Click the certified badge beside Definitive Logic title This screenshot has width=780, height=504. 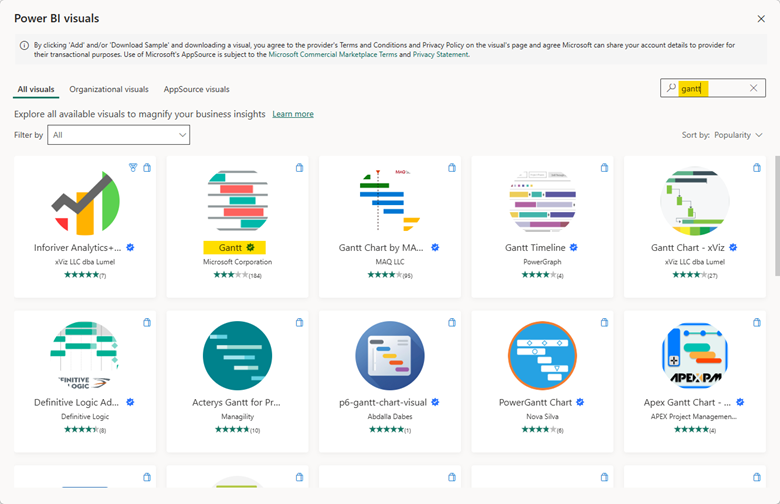130,402
